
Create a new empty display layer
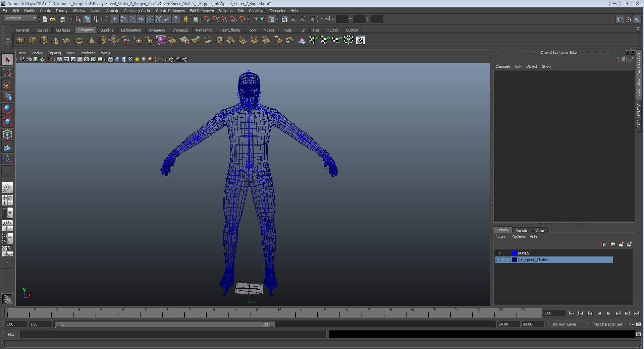click(621, 244)
